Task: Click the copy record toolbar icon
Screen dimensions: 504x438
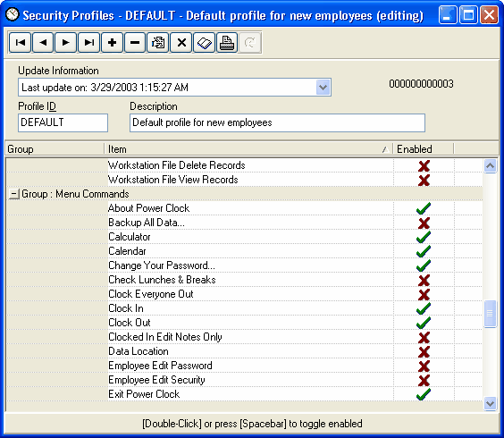Action: [x=158, y=42]
